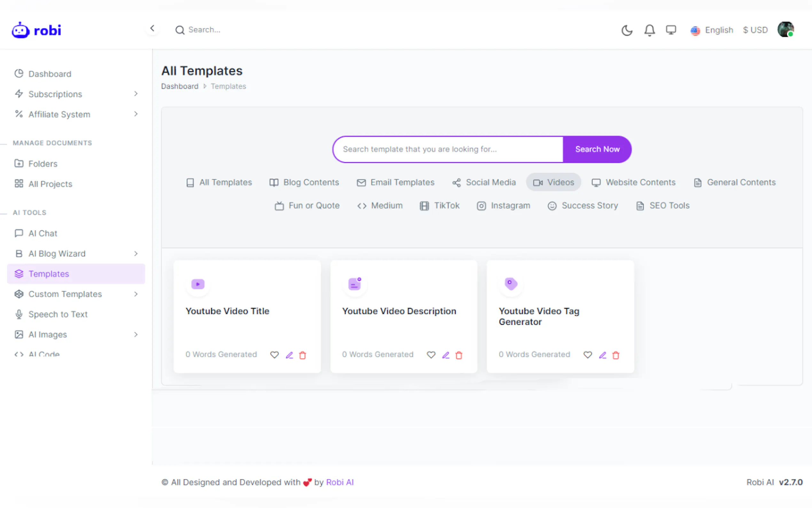This screenshot has height=508, width=812.
Task: Edit the Youtube Video Tag Generator template
Action: (x=603, y=355)
